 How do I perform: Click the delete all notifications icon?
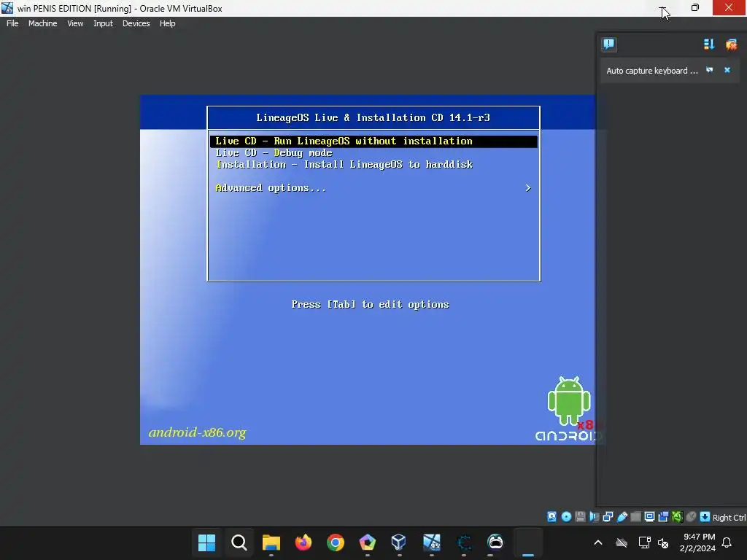click(x=731, y=44)
